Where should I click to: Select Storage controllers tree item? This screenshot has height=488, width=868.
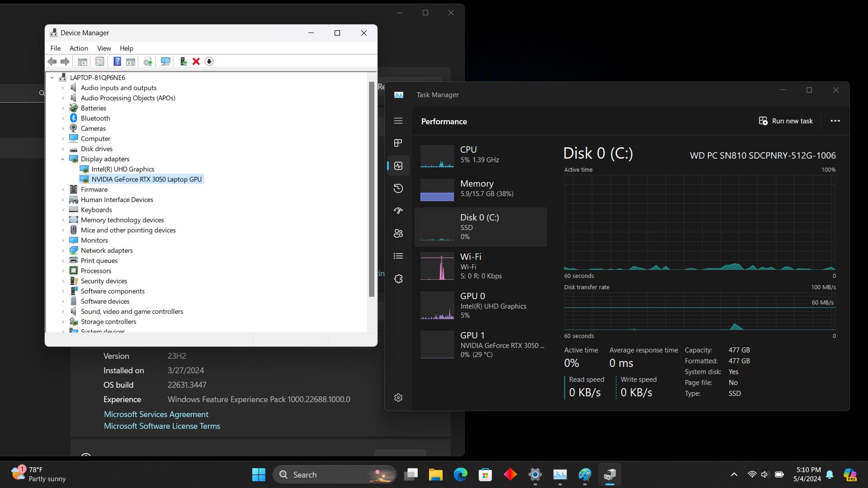[108, 322]
